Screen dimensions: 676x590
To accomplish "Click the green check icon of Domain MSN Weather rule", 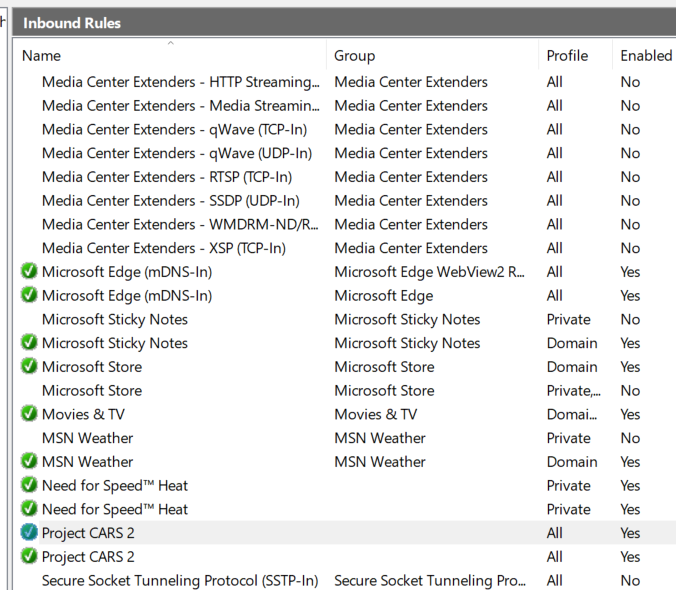I will click(29, 461).
